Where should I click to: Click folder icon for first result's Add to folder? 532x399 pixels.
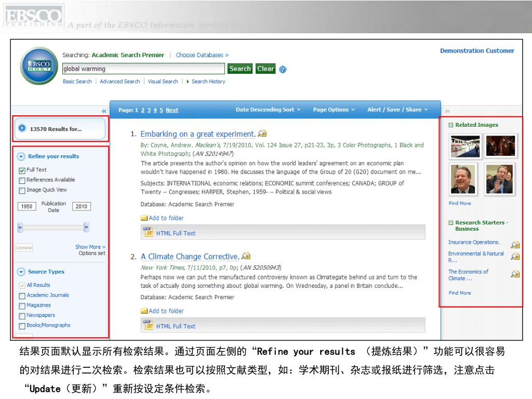click(144, 218)
